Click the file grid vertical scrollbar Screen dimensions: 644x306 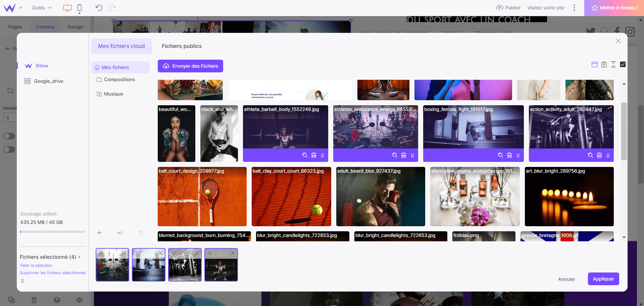tap(624, 131)
